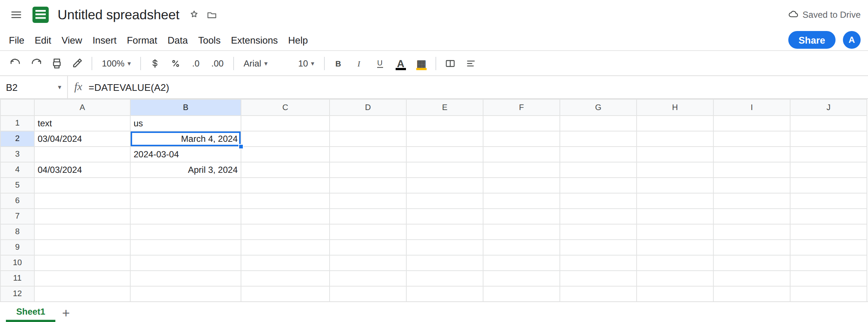This screenshot has width=868, height=322.
Task: Apply currency dollar format
Action: click(x=155, y=64)
